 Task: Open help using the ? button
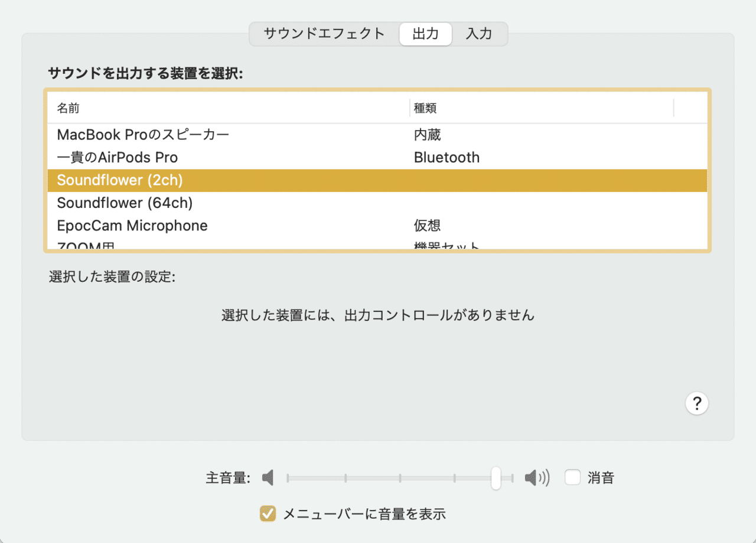697,403
